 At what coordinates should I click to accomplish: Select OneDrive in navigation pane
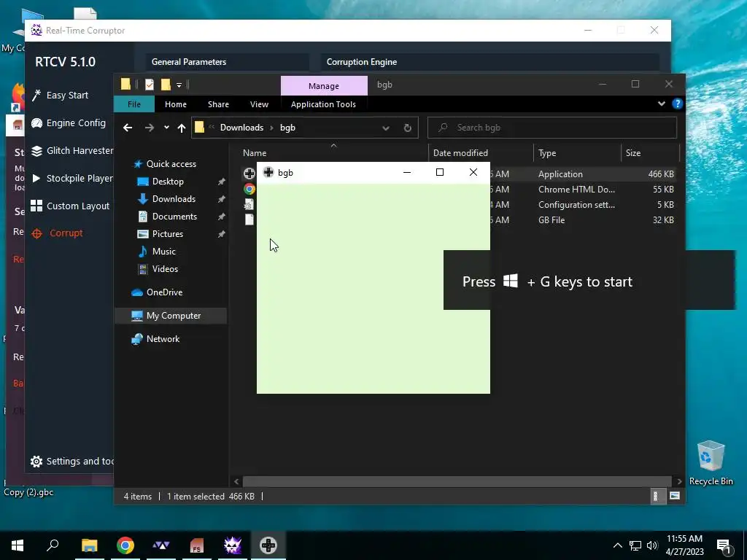coord(157,292)
